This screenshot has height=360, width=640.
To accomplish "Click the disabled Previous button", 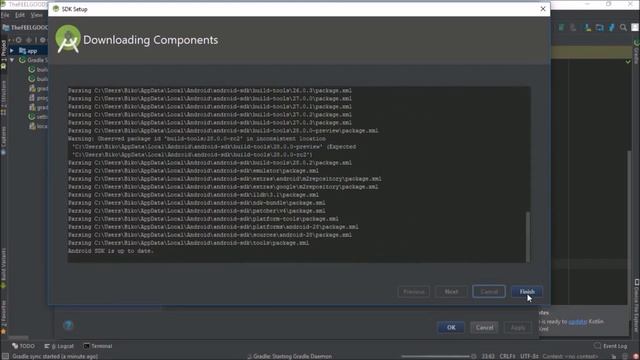I will (413, 291).
